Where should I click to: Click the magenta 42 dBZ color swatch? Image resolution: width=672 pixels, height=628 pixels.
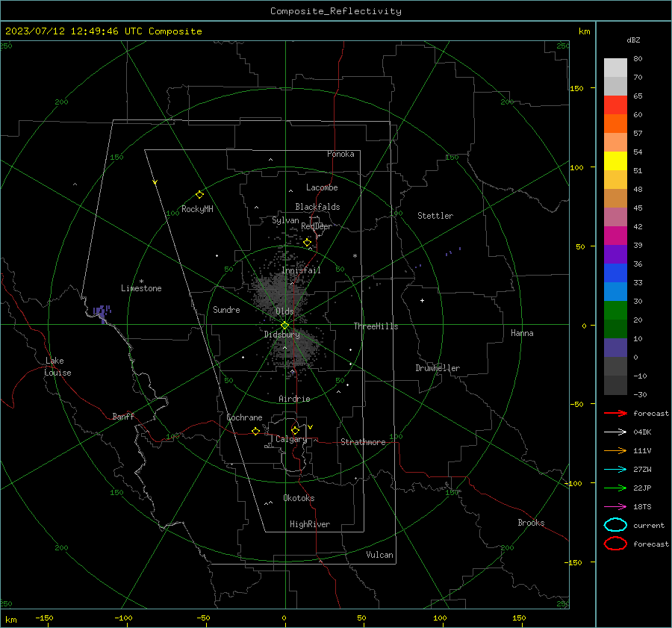615,235
